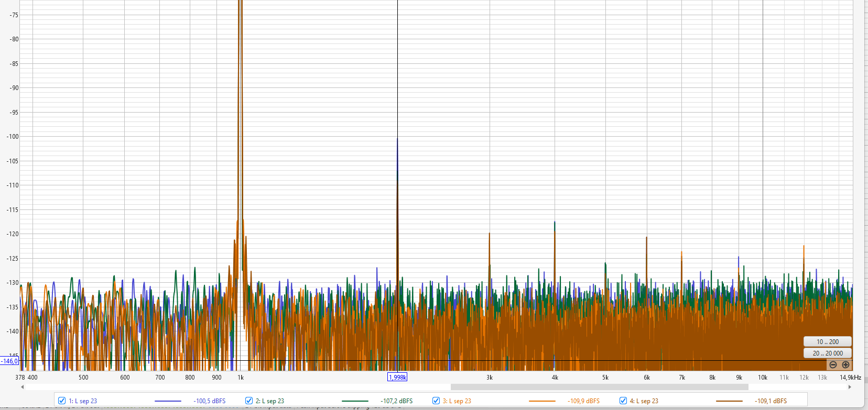Click the 1,998k cursor frequency readout
Screen dimensions: 868x410
pos(397,377)
